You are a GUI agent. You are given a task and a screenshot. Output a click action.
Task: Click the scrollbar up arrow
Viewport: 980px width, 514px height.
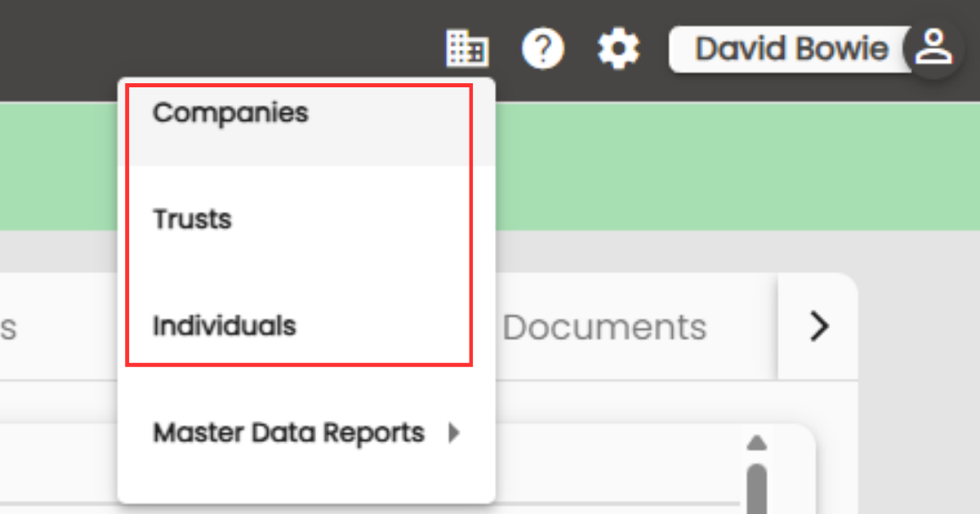757,443
